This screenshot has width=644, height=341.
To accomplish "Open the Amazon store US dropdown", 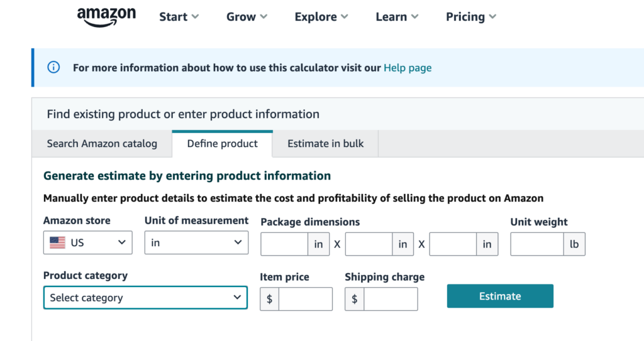I will click(88, 242).
